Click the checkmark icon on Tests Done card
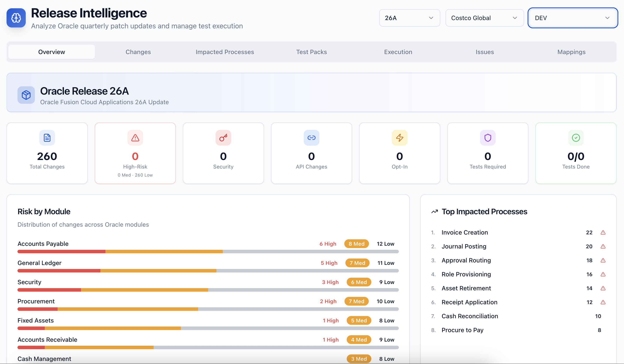Screen dimensions: 624x364 click(x=576, y=138)
